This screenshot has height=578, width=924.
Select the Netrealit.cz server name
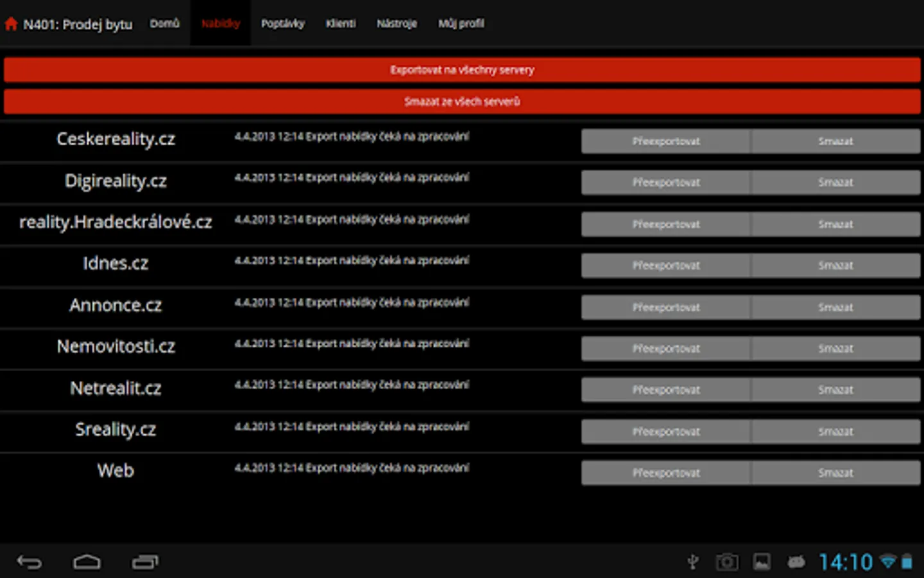point(116,388)
